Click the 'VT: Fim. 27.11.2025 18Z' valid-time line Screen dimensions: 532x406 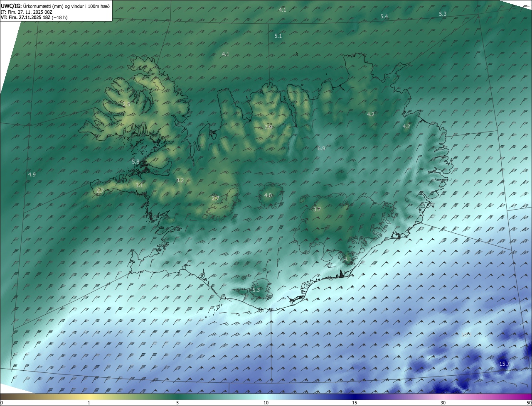(x=34, y=17)
